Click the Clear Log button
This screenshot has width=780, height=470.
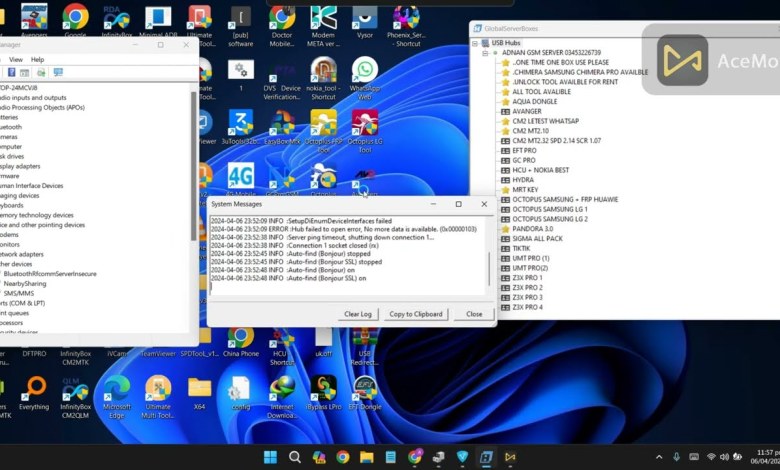tap(358, 314)
